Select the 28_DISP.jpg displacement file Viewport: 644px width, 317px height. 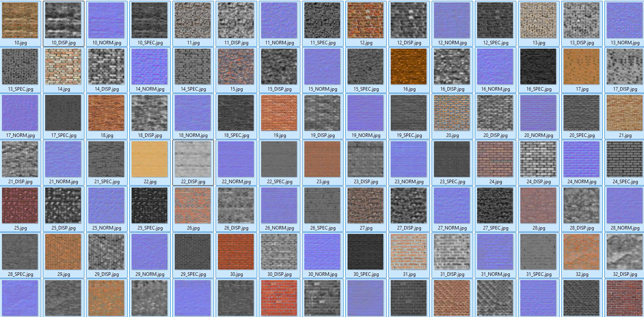coord(581,206)
